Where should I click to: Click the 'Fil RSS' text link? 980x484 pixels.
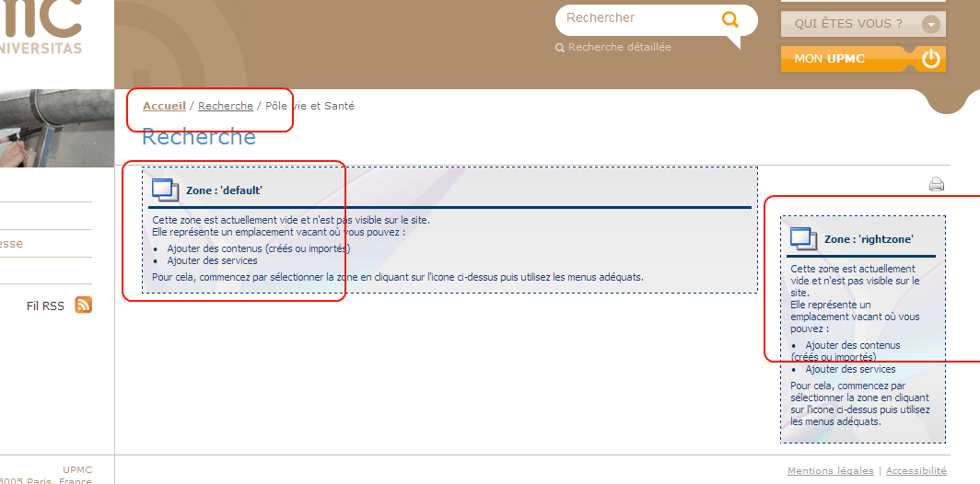click(x=45, y=305)
